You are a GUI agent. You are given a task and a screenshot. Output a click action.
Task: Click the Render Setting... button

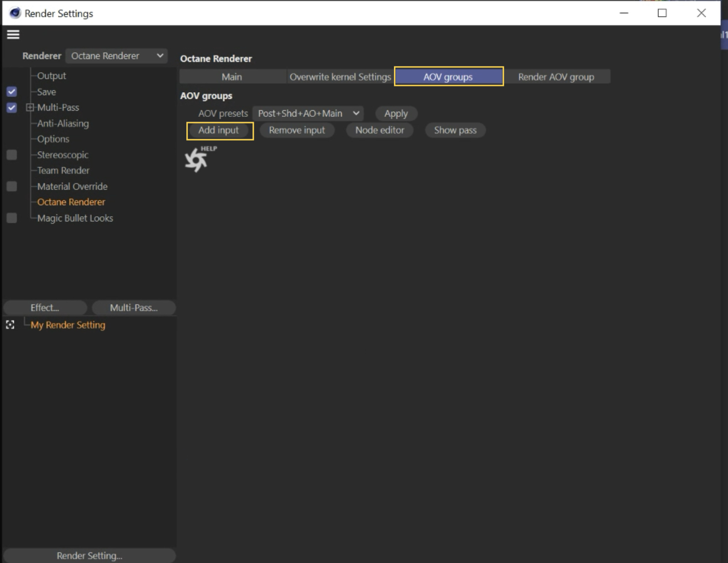pyautogui.click(x=89, y=555)
